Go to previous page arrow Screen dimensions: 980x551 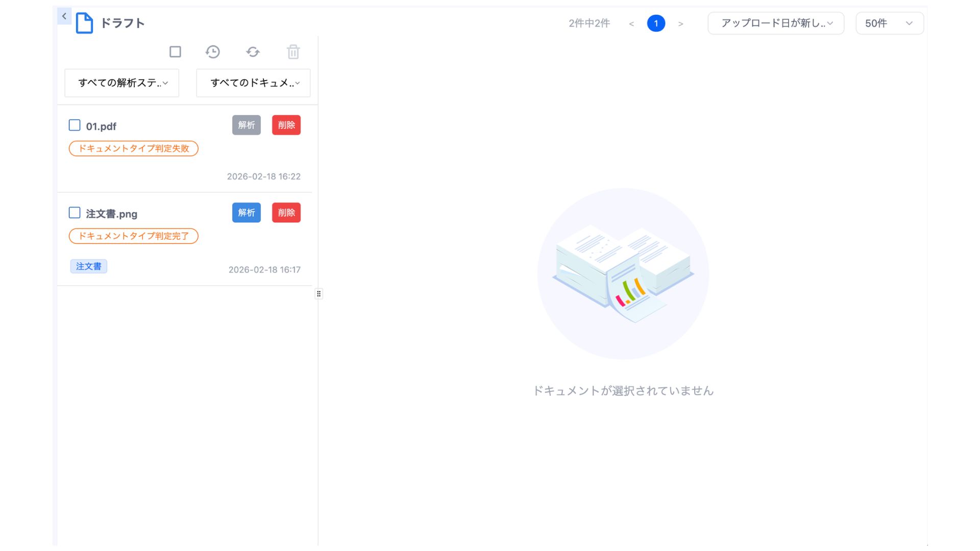click(x=631, y=23)
